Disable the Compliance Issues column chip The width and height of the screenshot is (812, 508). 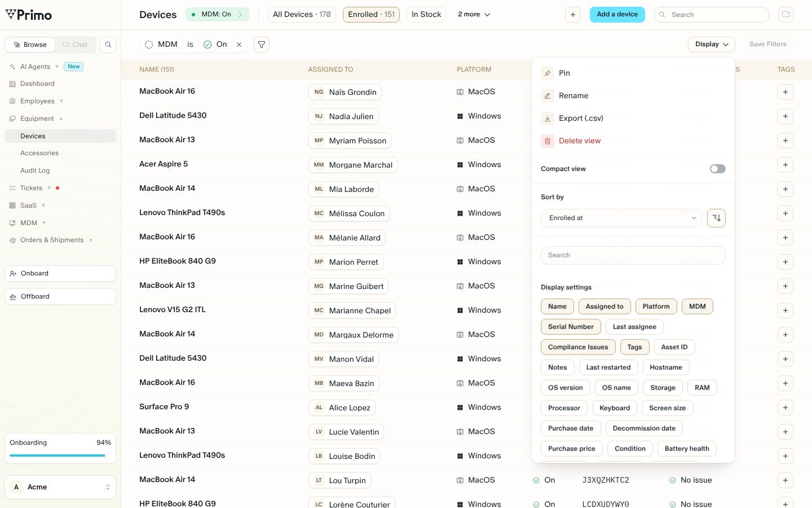pos(578,347)
